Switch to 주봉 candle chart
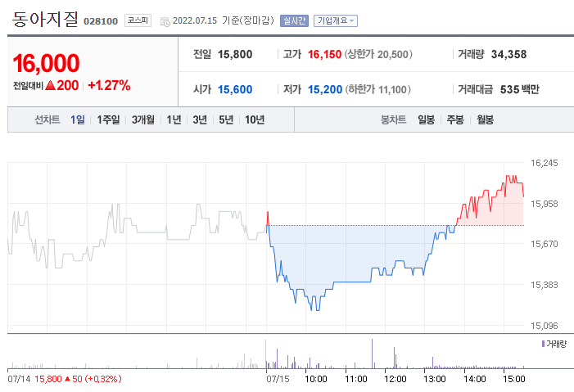This screenshot has height=392, width=574. click(x=455, y=119)
